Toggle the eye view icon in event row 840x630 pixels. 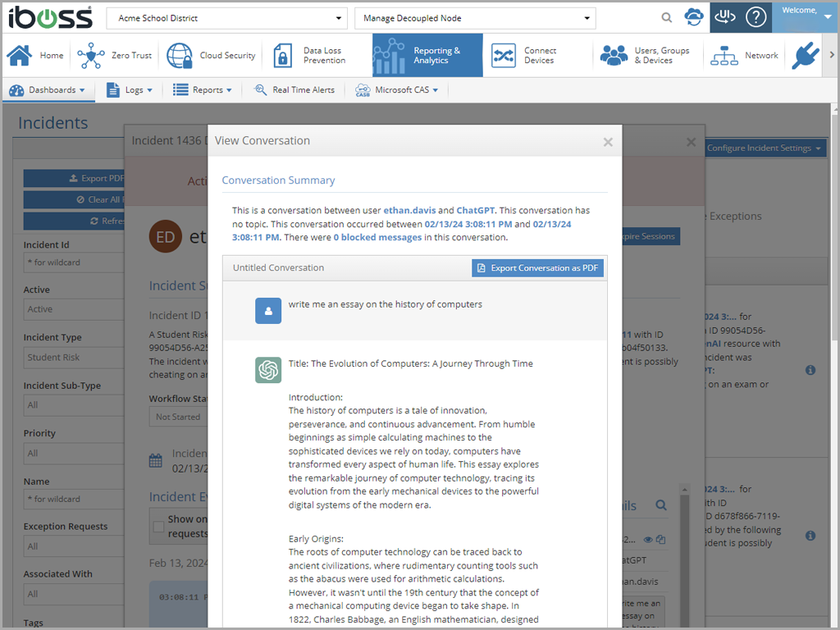(648, 540)
